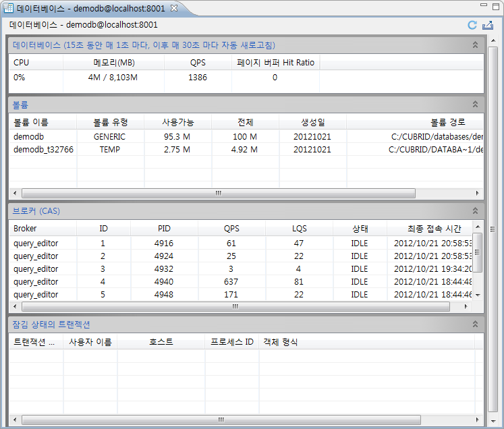This screenshot has height=429, width=504.
Task: Collapse the 데이터베이스 status section
Action: (475, 45)
